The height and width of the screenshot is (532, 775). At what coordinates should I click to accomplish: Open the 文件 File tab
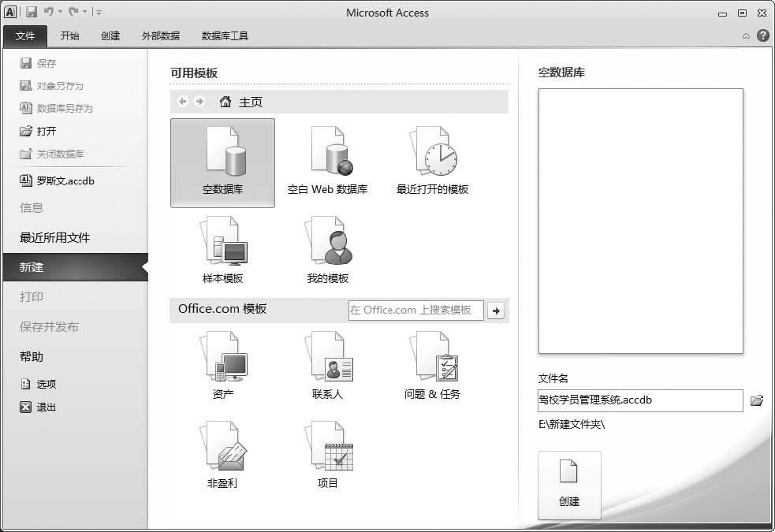point(25,36)
